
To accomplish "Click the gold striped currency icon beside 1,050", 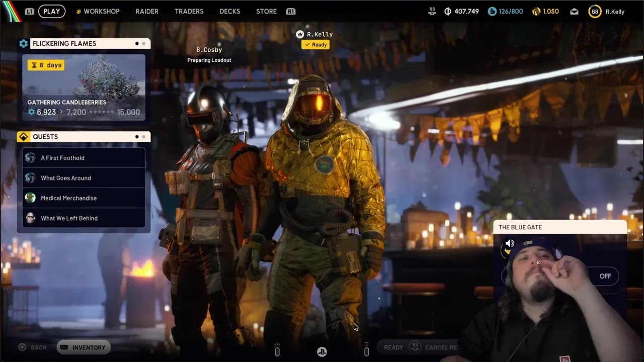I will point(536,12).
